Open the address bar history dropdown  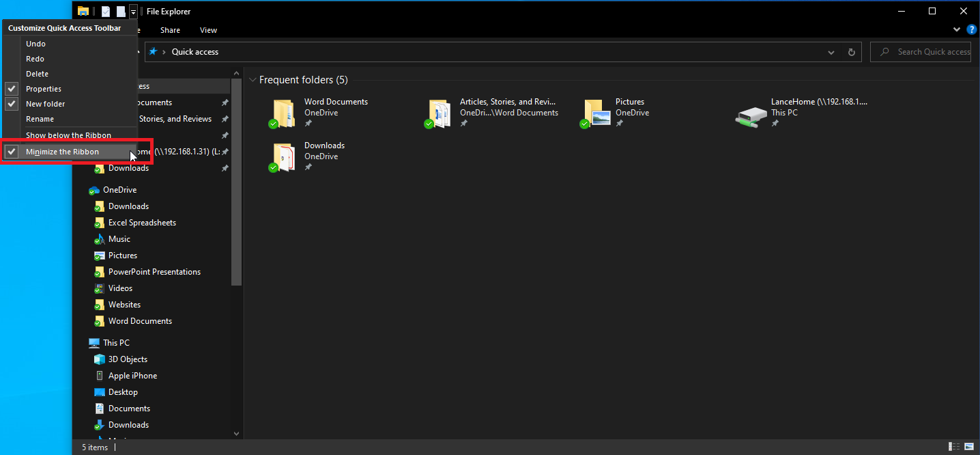(x=831, y=52)
